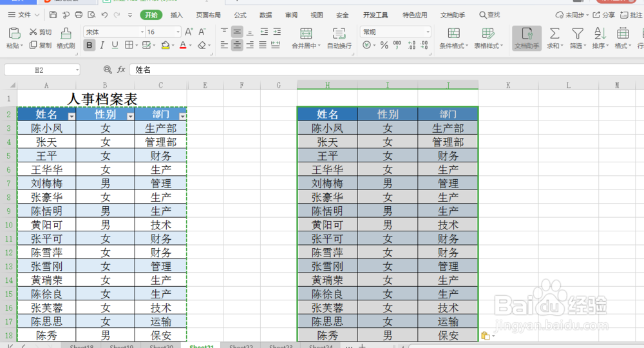This screenshot has height=348, width=644.
Task: Expand the quick access toolbar customize arrow
Action: click(x=130, y=15)
